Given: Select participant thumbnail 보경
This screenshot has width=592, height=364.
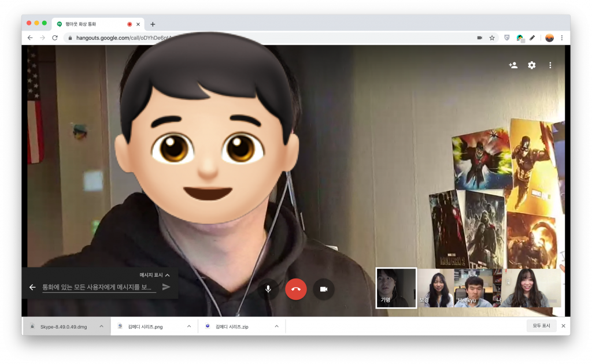Looking at the screenshot, I should click(436, 288).
